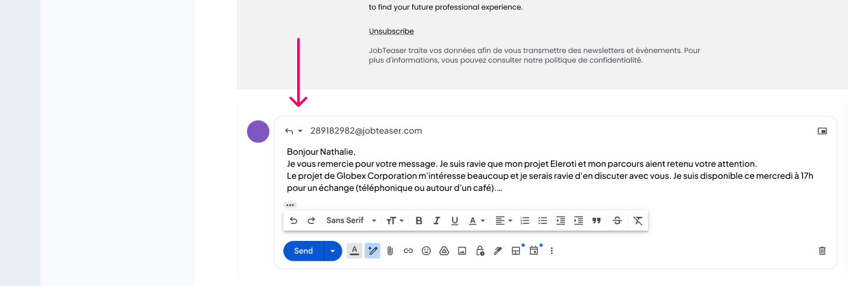Open the reply type dropdown arrow
The height and width of the screenshot is (286, 868).
coord(300,131)
